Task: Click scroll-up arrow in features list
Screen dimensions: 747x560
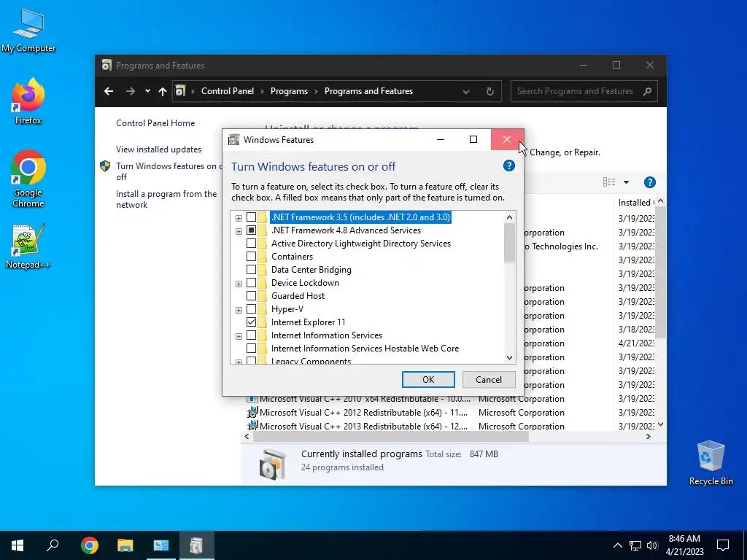Action: [x=509, y=217]
